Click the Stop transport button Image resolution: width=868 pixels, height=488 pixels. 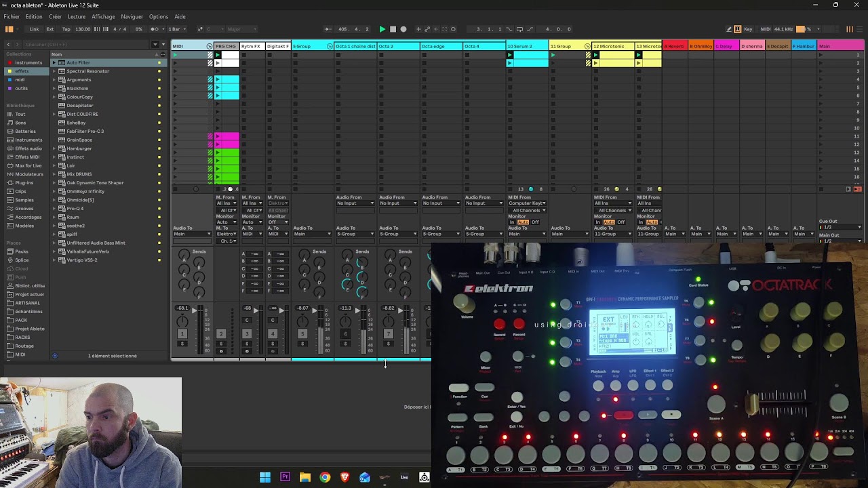coord(393,29)
